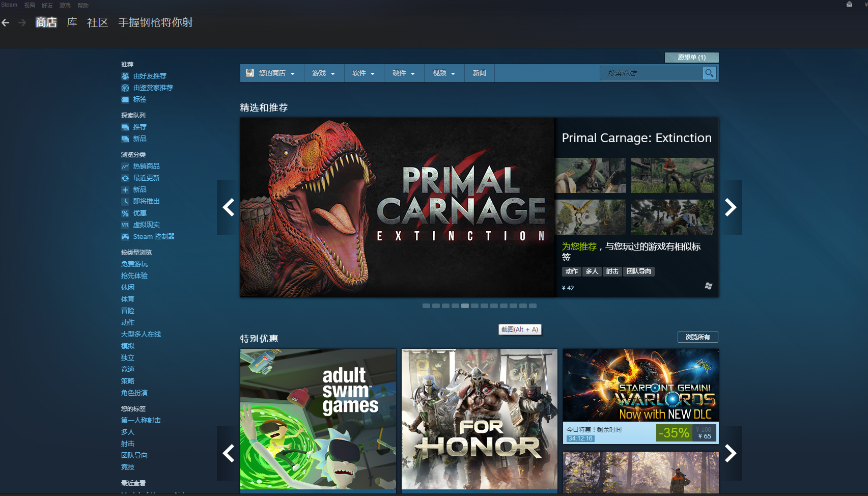Viewport: 868px width, 496px height.
Task: Click the Steam 控制器 sidebar icon
Action: click(125, 236)
